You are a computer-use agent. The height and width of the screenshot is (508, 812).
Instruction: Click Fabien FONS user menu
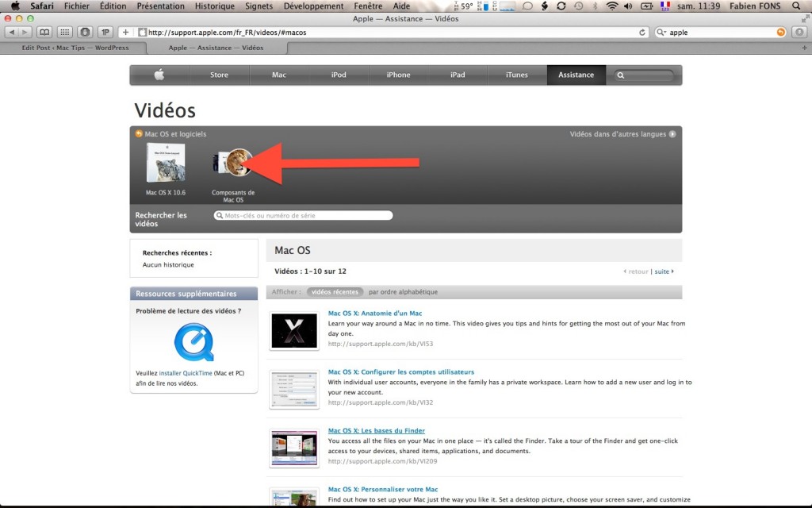pos(755,6)
